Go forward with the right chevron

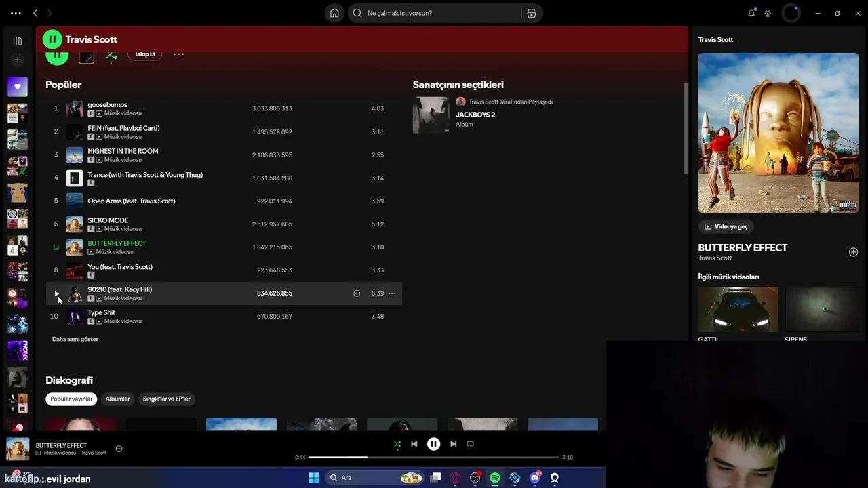pos(50,13)
